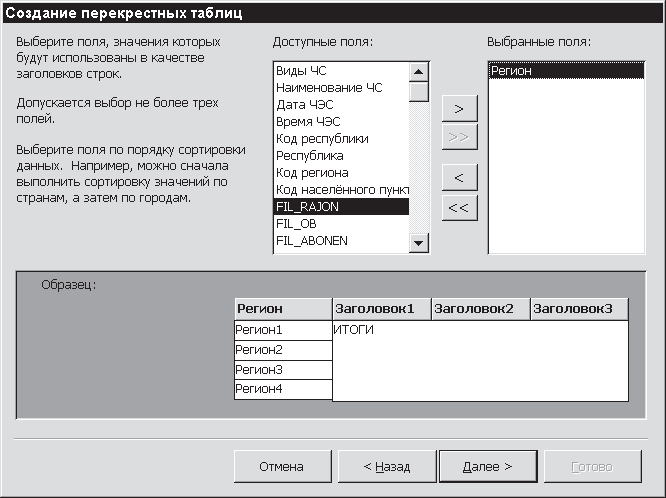Screen dimensions: 666x498
Task: Click the double left arrow remove-all button
Action: [459, 207]
